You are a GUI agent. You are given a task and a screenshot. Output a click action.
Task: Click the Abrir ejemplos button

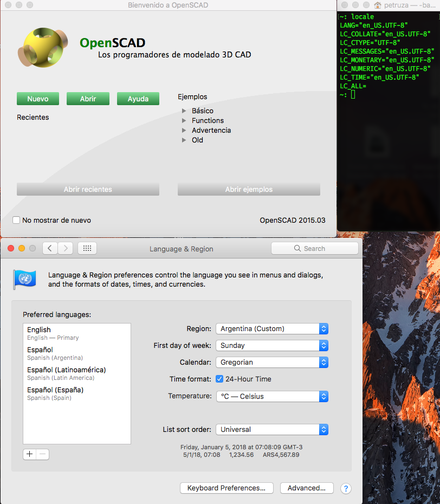[x=249, y=189]
